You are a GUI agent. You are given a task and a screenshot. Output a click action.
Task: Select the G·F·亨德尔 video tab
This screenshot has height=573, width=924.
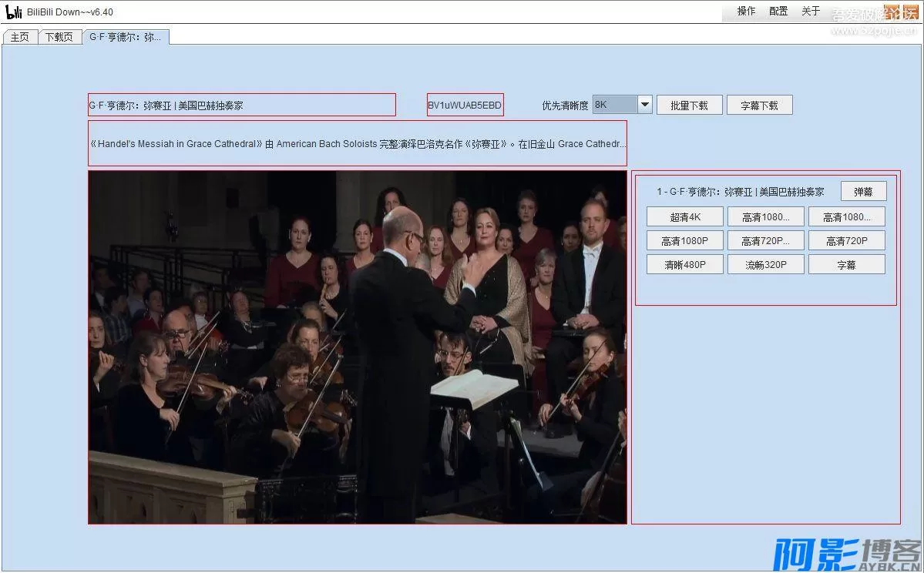click(126, 37)
